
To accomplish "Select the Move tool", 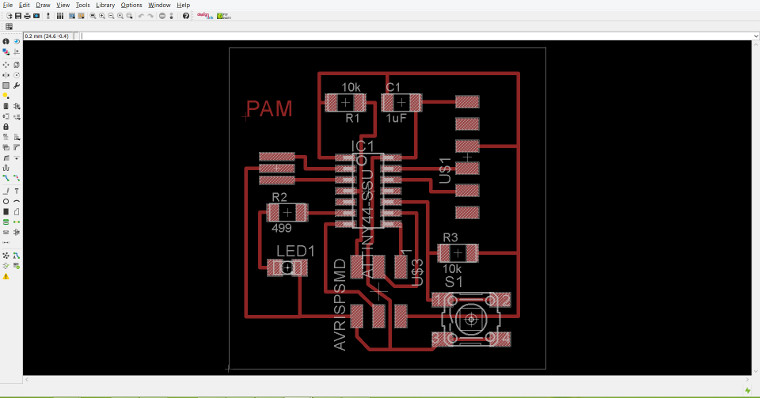I will click(x=6, y=65).
